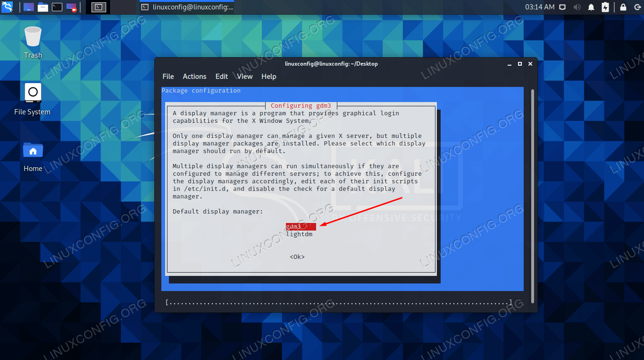The height and width of the screenshot is (360, 644).
Task: Open the screen recorder panel launcher
Action: [x=71, y=7]
